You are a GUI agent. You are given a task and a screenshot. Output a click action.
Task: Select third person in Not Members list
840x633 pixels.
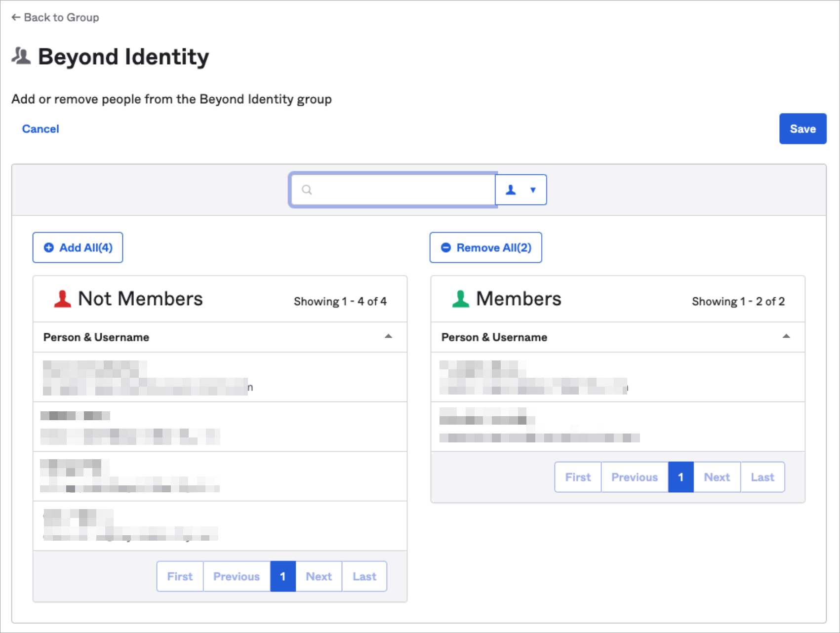[220, 476]
